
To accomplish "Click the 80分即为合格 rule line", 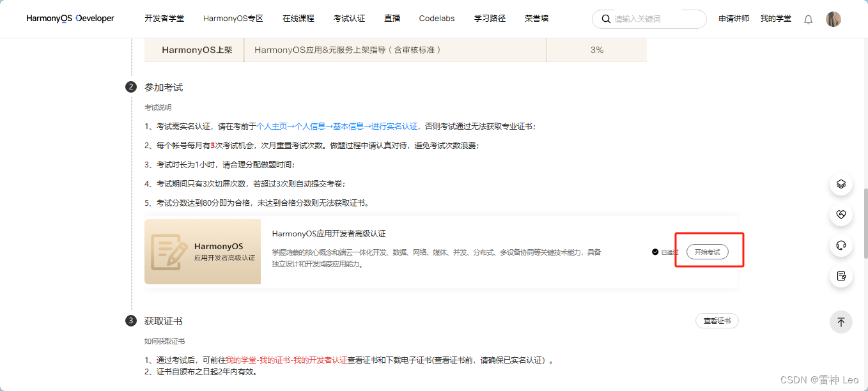I will pos(257,203).
